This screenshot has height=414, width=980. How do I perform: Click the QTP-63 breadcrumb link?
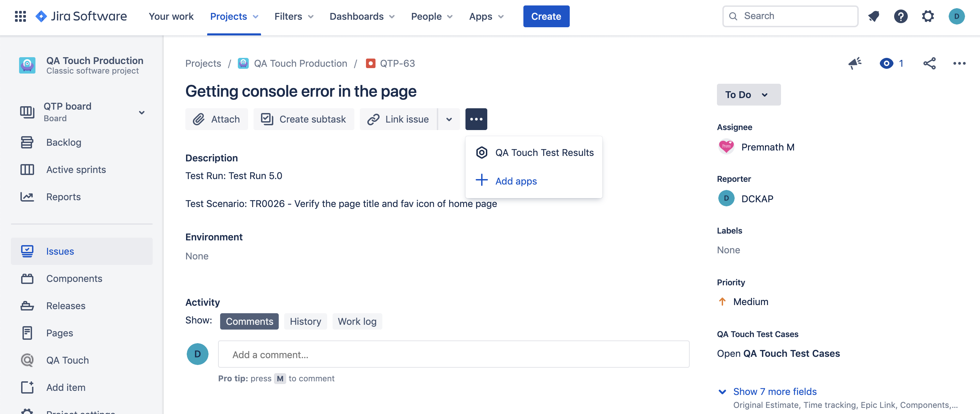coord(397,63)
